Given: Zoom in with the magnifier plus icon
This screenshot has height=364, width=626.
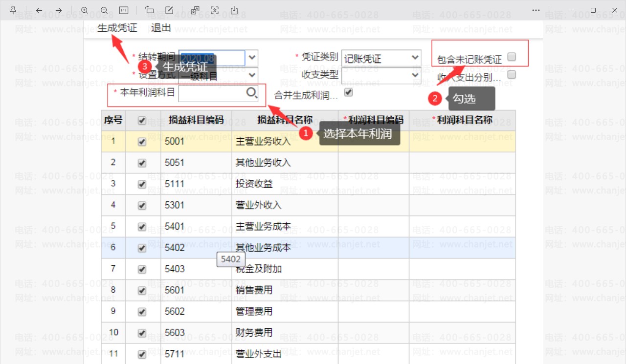Looking at the screenshot, I should tap(85, 10).
